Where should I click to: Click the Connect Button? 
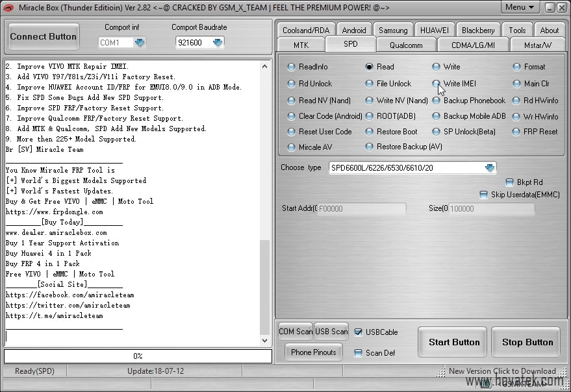point(44,37)
